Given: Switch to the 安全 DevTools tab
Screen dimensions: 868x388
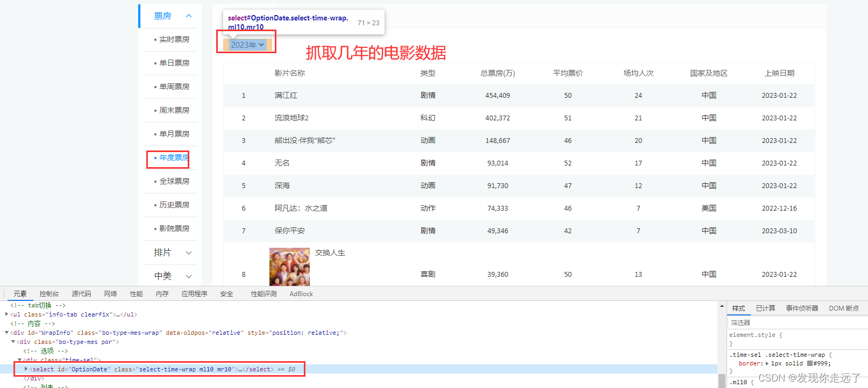Looking at the screenshot, I should [x=226, y=294].
